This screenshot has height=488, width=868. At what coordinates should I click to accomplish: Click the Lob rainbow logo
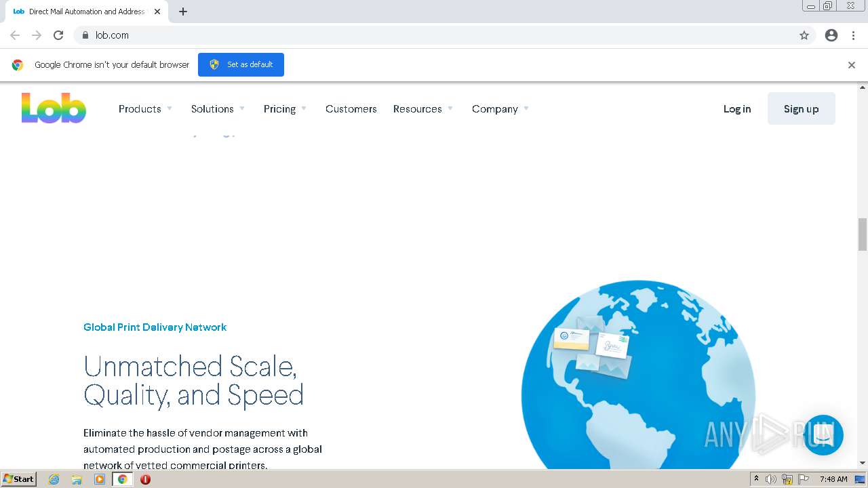tap(54, 108)
